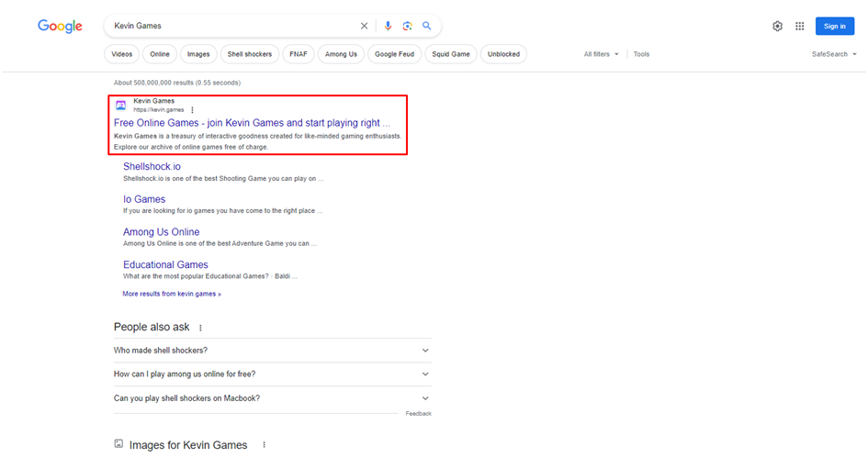Click the Tools button

click(641, 54)
